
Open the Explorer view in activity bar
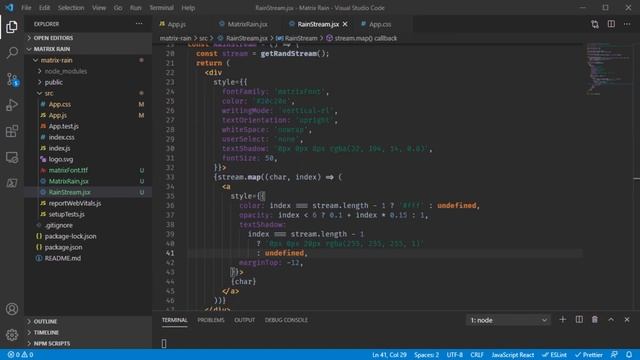(12, 27)
